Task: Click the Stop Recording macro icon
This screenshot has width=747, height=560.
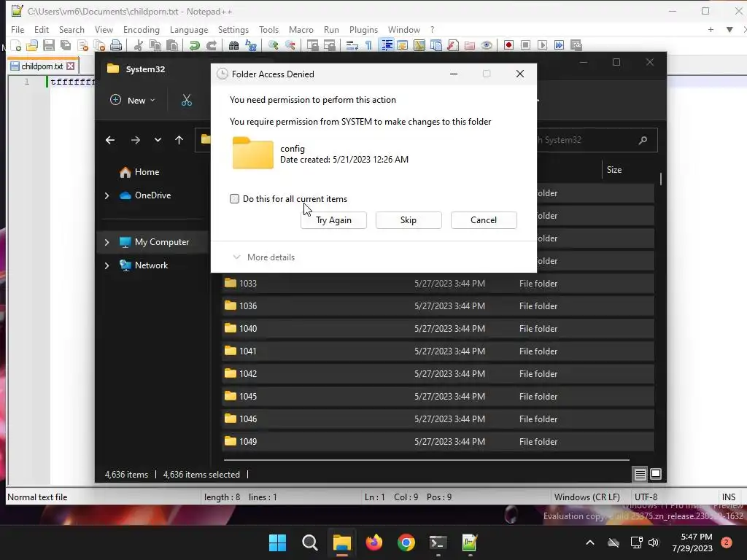Action: [525, 45]
